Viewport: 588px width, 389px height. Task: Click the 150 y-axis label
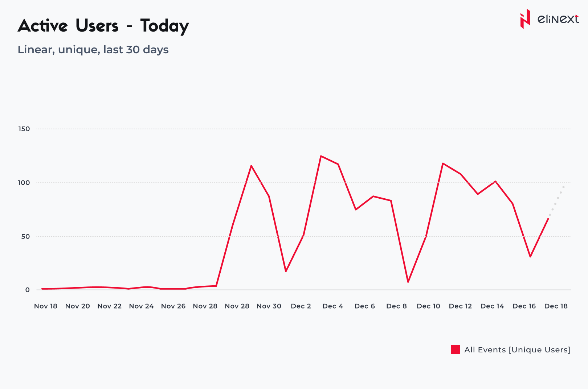[x=24, y=129]
